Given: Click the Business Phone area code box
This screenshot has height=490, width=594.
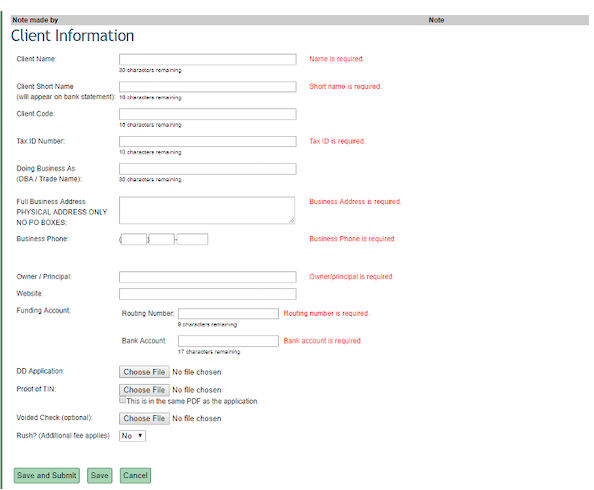Looking at the screenshot, I should point(134,239).
